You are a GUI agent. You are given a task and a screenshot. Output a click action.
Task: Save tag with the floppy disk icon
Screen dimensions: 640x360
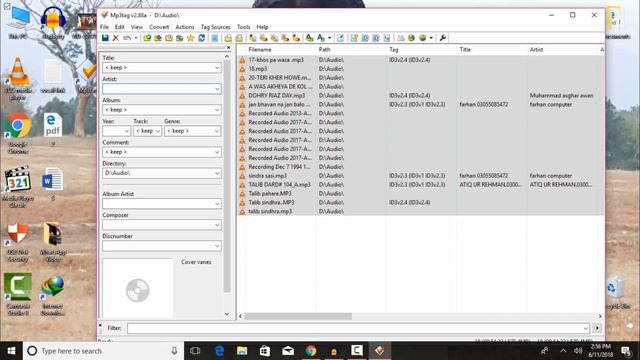[105, 38]
